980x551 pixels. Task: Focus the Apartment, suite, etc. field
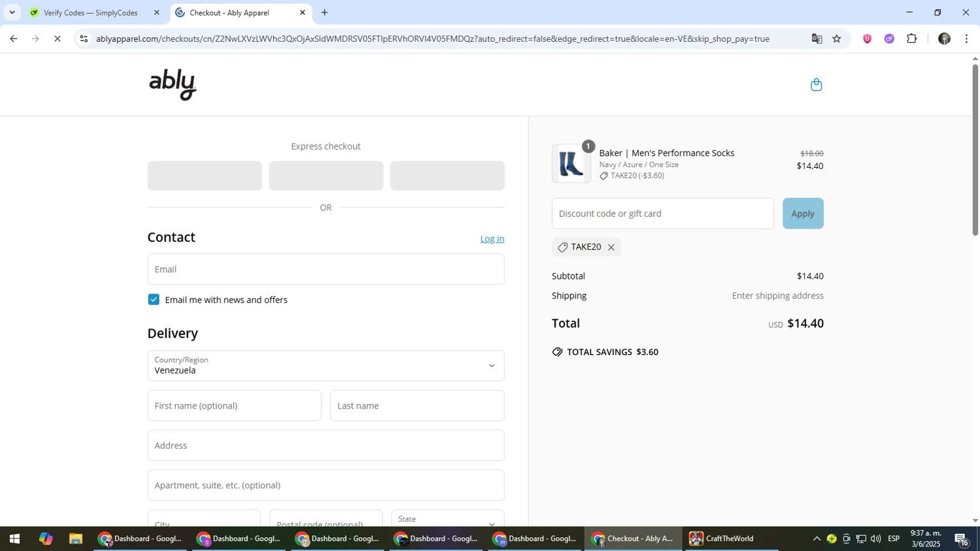[326, 485]
